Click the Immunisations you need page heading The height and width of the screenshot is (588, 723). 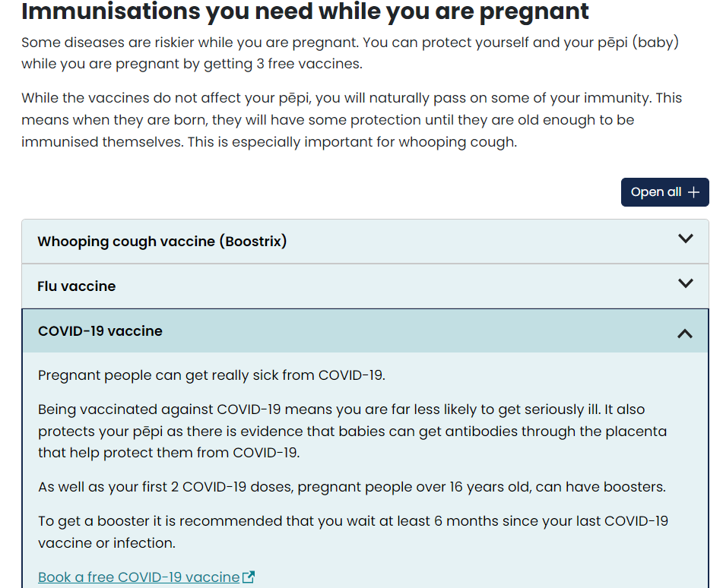[x=305, y=11]
